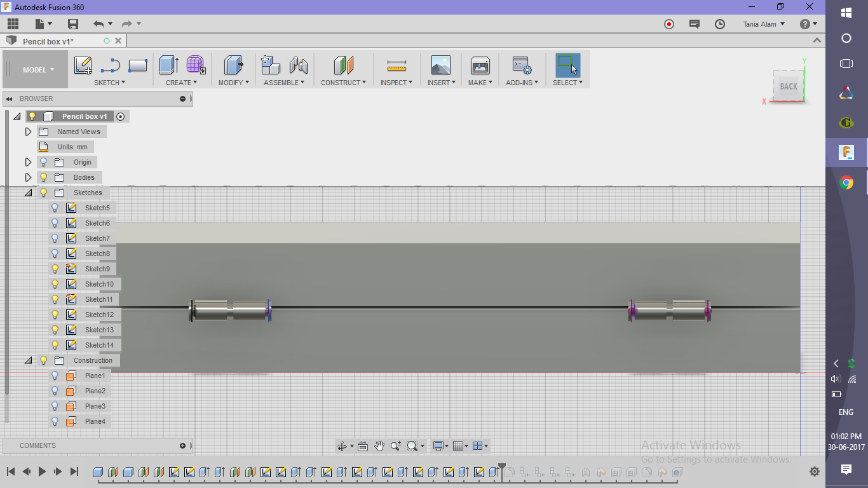The width and height of the screenshot is (868, 488).
Task: Click the Measure inspect icon
Action: pos(397,65)
